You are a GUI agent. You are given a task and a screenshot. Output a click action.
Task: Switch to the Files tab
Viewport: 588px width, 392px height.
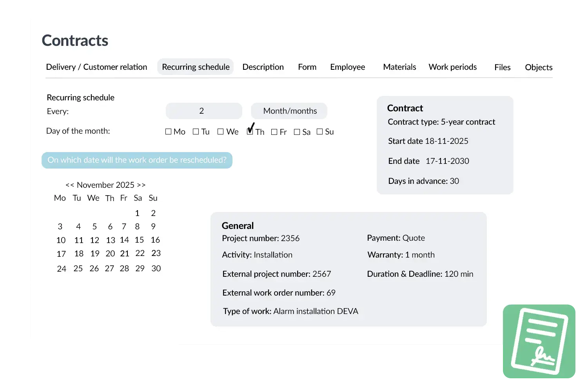(x=502, y=67)
